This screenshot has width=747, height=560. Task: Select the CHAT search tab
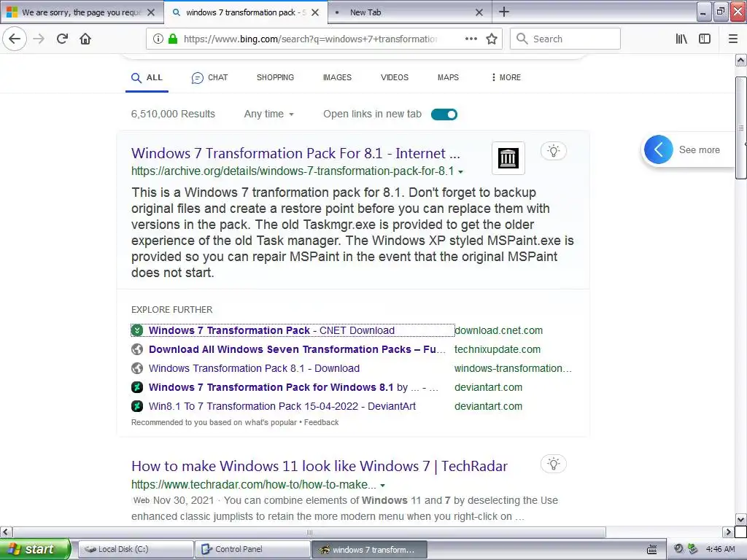[209, 77]
